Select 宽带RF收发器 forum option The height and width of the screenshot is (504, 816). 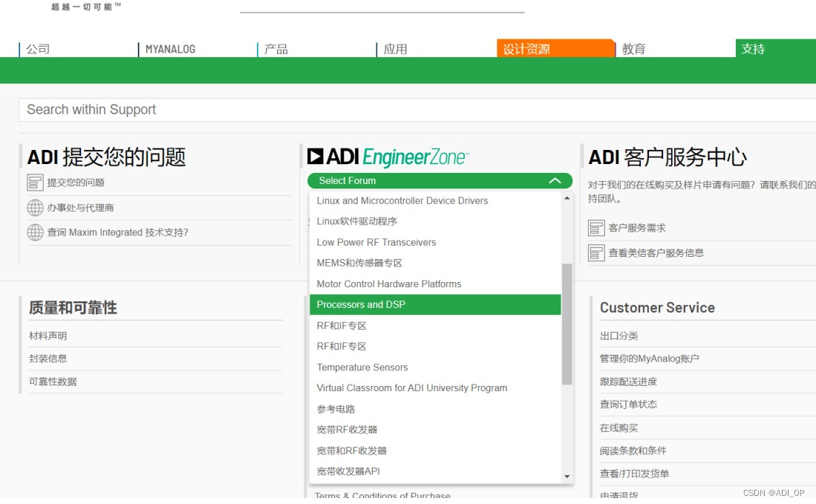[x=435, y=430]
